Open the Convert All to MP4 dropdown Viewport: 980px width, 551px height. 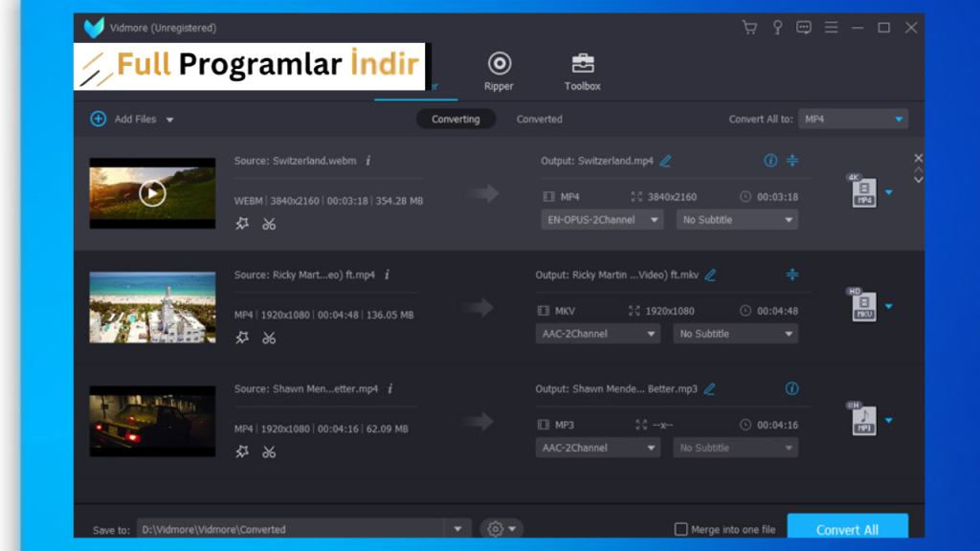click(x=853, y=119)
